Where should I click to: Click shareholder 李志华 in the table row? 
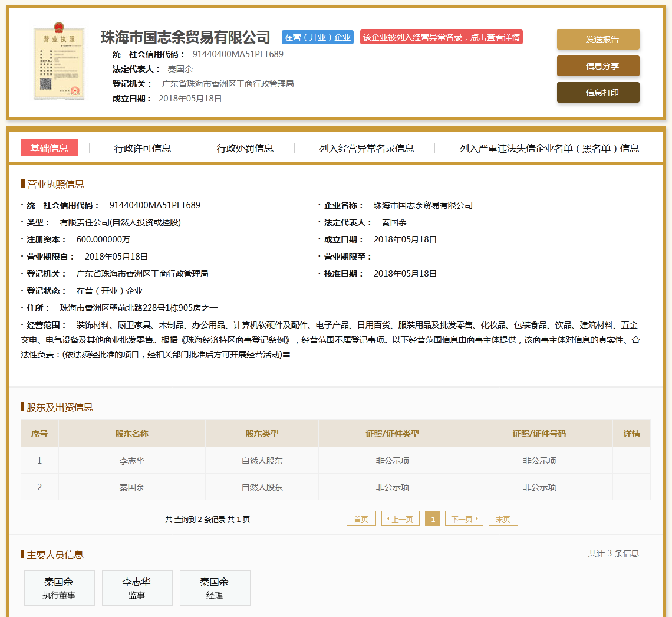(132, 461)
